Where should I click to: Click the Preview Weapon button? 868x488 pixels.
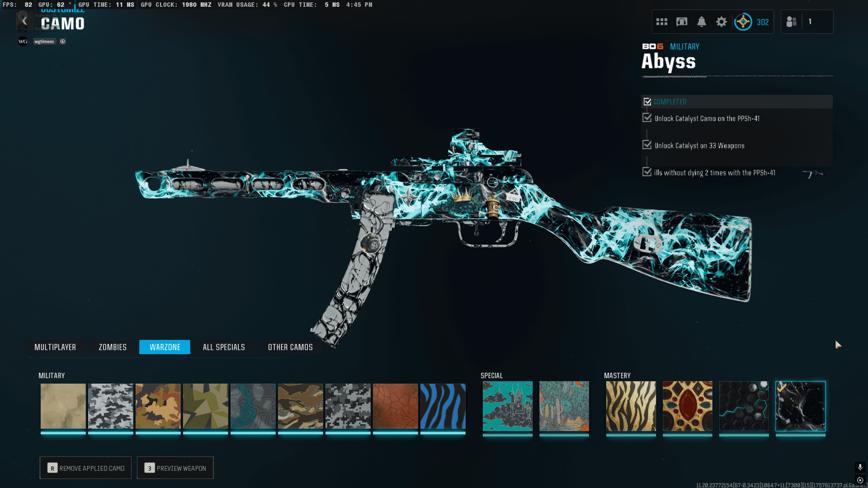175,468
